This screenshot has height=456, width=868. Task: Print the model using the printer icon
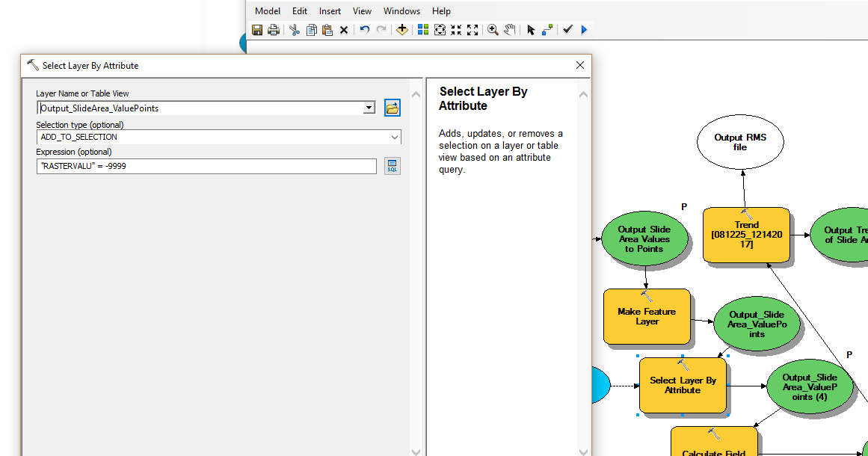[274, 30]
